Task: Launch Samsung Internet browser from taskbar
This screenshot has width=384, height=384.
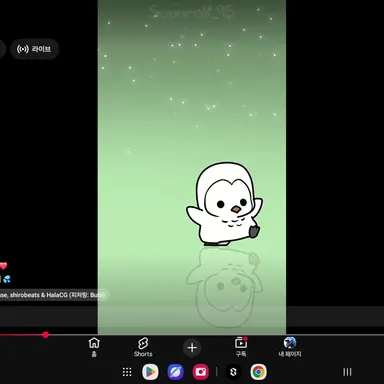Action: 176,372
